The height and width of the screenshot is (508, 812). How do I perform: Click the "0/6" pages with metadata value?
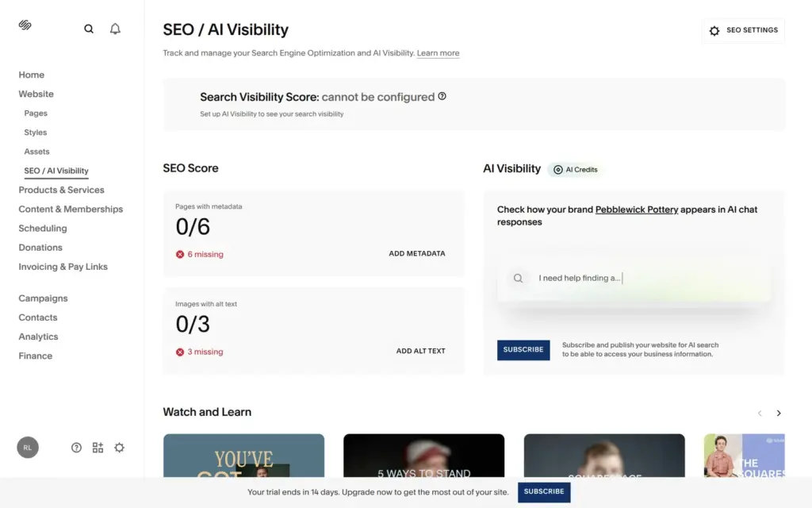[x=193, y=226]
